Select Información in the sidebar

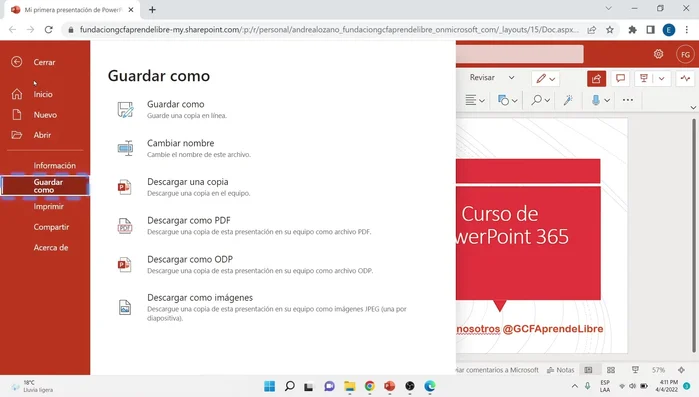click(54, 165)
